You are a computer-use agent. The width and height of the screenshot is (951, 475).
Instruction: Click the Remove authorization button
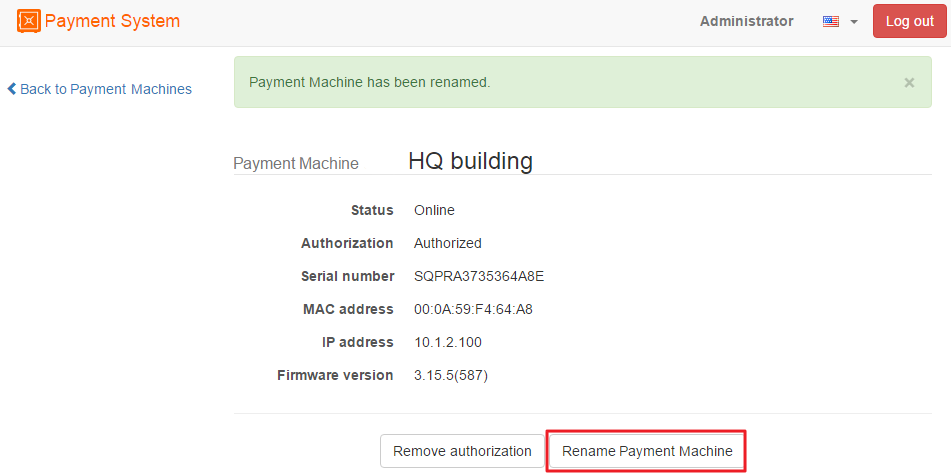(x=462, y=451)
